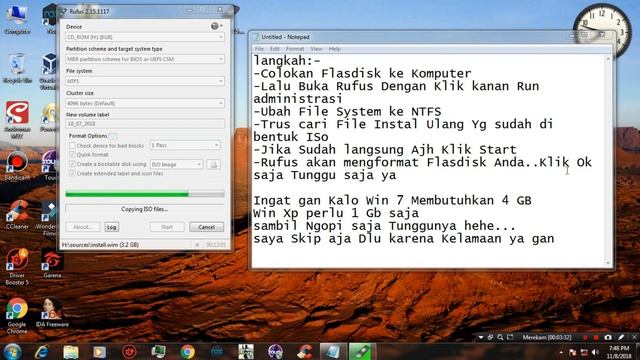Open Notepad Help menu
This screenshot has height=360, width=640.
pos(335,49)
